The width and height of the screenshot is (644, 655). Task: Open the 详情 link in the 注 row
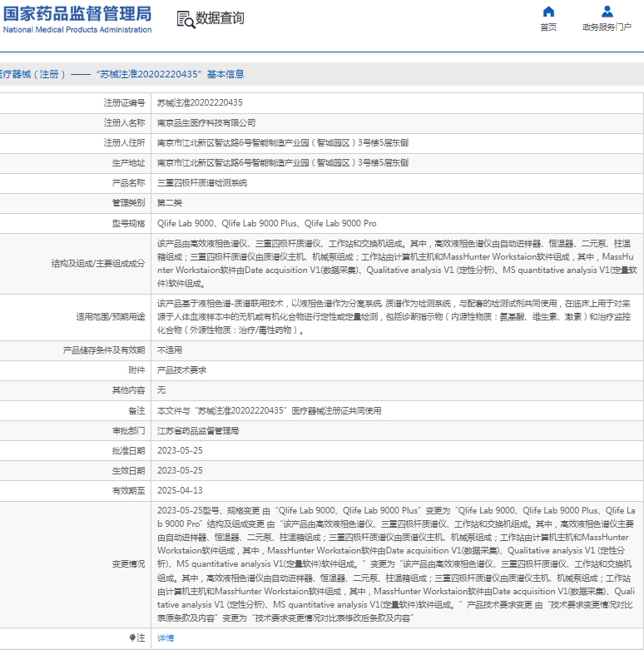(x=166, y=638)
